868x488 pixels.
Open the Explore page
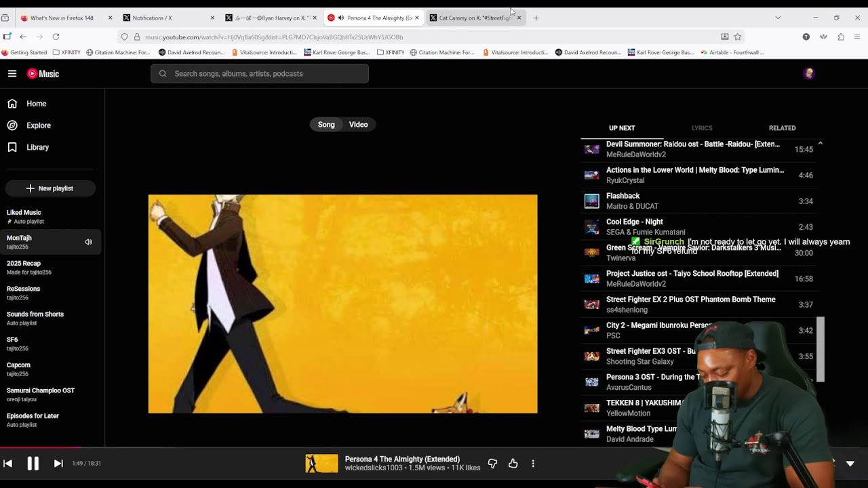[28, 125]
